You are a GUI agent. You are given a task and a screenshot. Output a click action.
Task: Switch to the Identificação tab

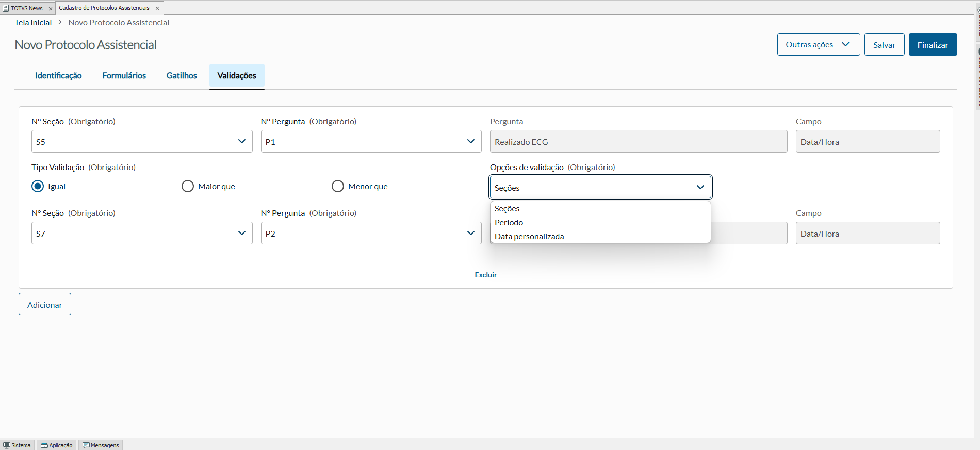58,76
